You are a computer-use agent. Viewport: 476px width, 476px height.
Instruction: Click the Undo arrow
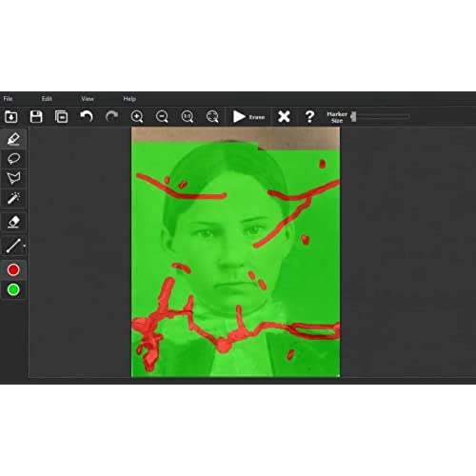coord(86,116)
